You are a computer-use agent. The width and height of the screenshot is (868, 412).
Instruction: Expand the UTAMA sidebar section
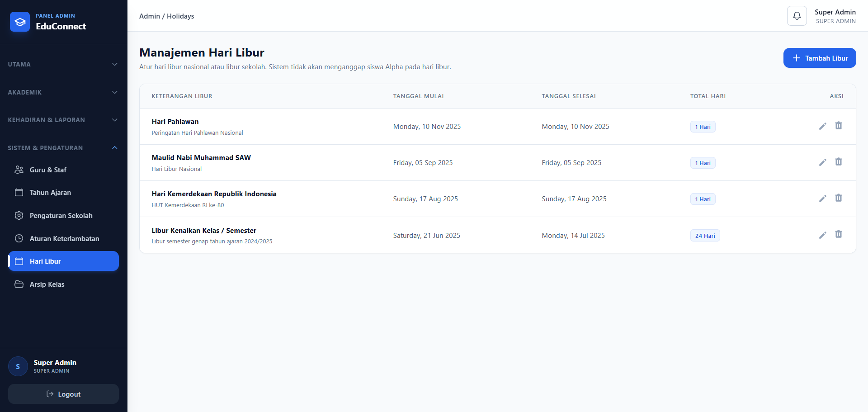coord(63,64)
